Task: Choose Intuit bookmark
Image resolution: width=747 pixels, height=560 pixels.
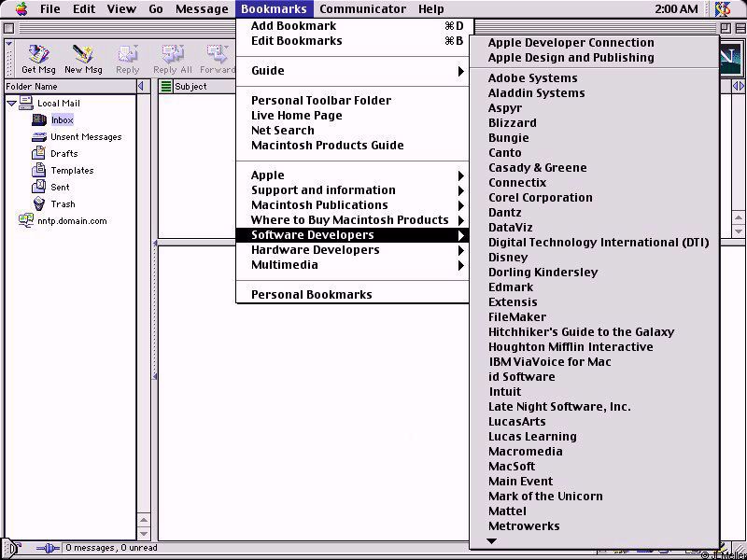Action: [594, 392]
